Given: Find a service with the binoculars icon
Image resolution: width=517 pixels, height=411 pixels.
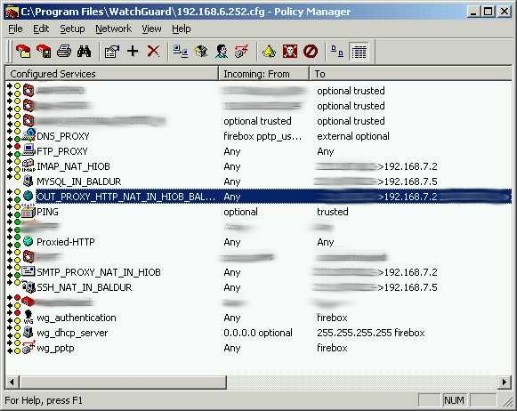Looking at the screenshot, I should [84, 51].
